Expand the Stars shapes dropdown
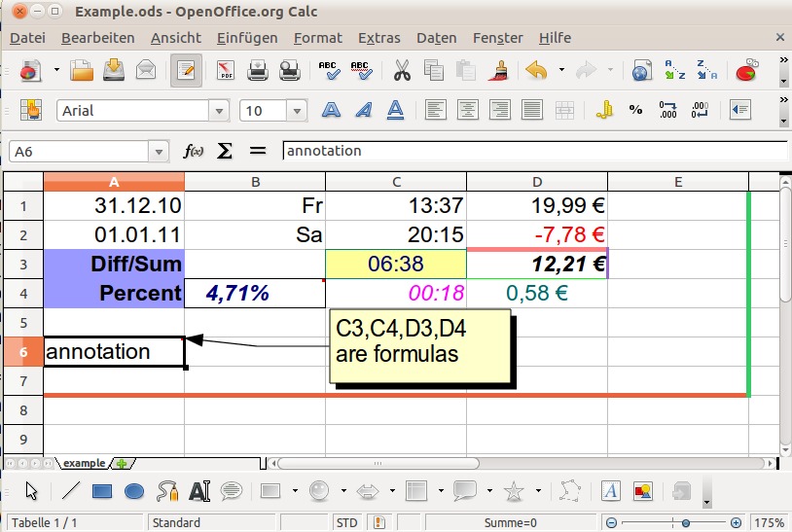The width and height of the screenshot is (792, 532). (538, 490)
